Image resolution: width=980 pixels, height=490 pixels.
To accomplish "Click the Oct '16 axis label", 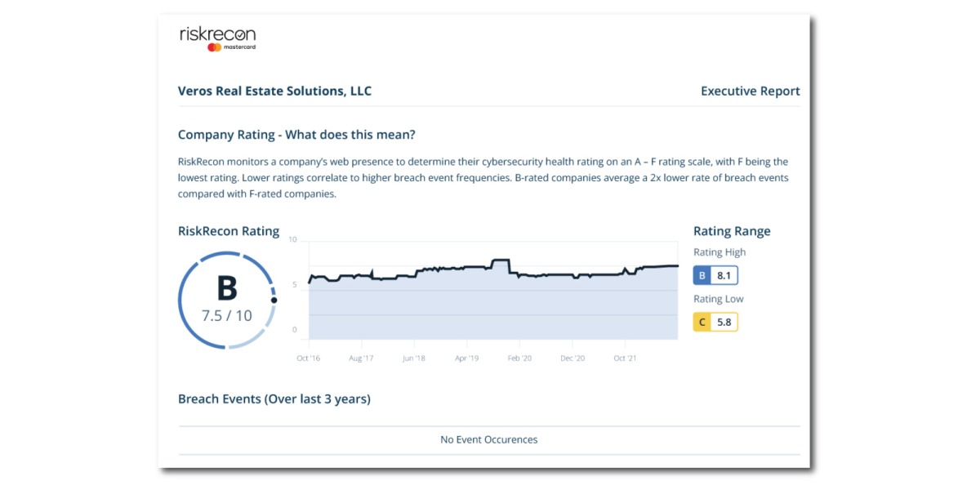I will tap(308, 359).
